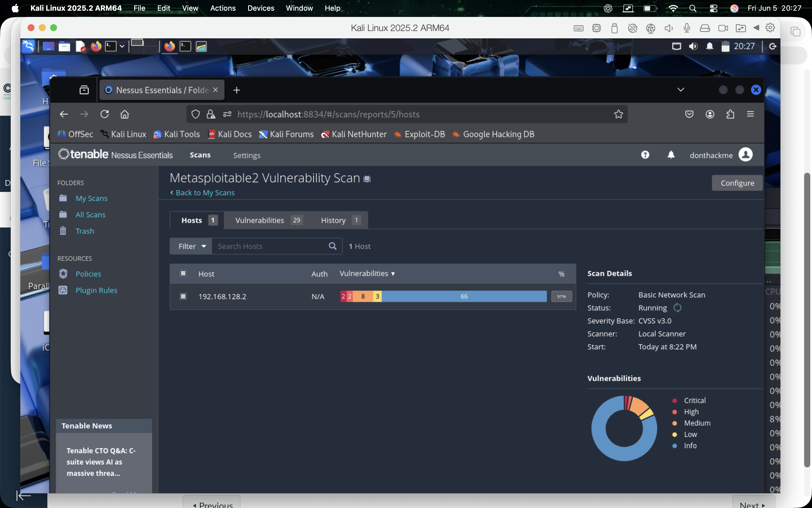
Task: Click the Kali dragon applications menu icon
Action: pyautogui.click(x=28, y=46)
